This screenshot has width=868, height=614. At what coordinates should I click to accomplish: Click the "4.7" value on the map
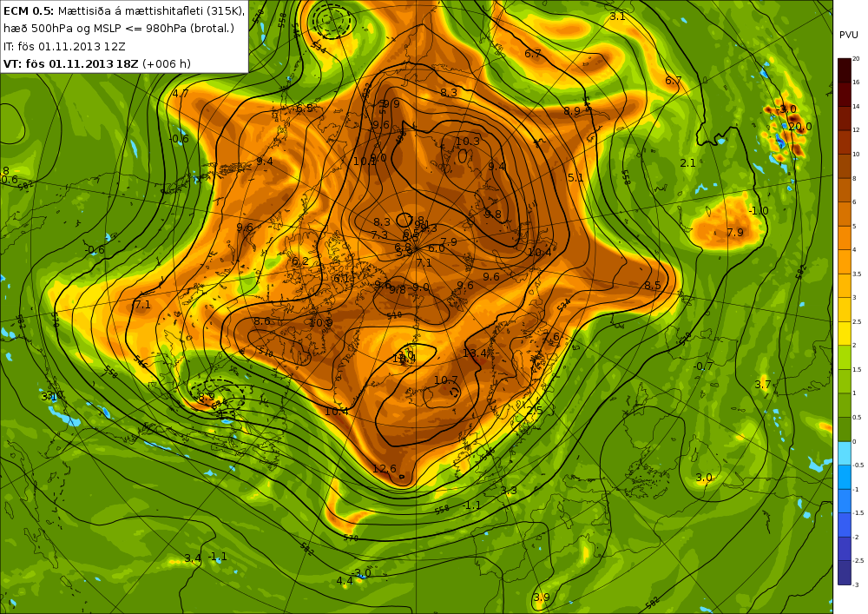[181, 94]
